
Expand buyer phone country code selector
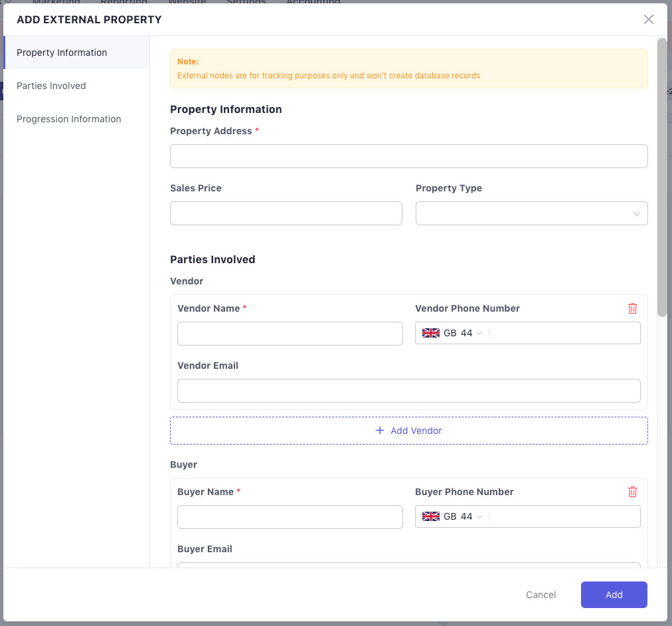click(479, 516)
